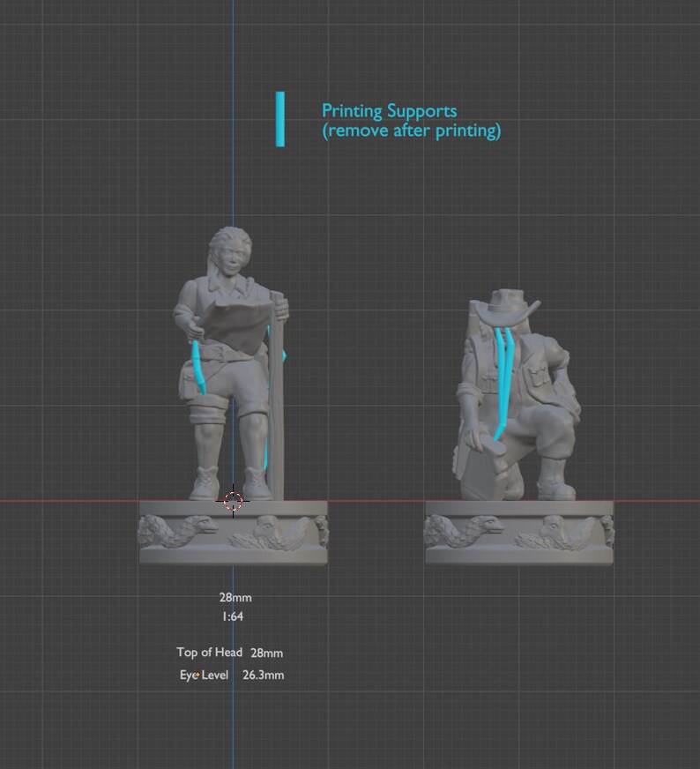Select the kneeling figure wearing a hat
Screen dimensions: 700x769
pyautogui.click(x=518, y=395)
